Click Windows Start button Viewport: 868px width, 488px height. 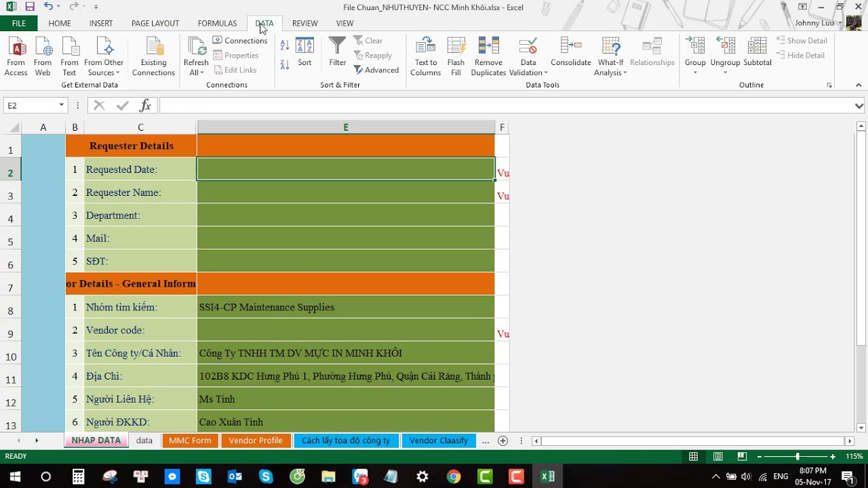(x=14, y=476)
